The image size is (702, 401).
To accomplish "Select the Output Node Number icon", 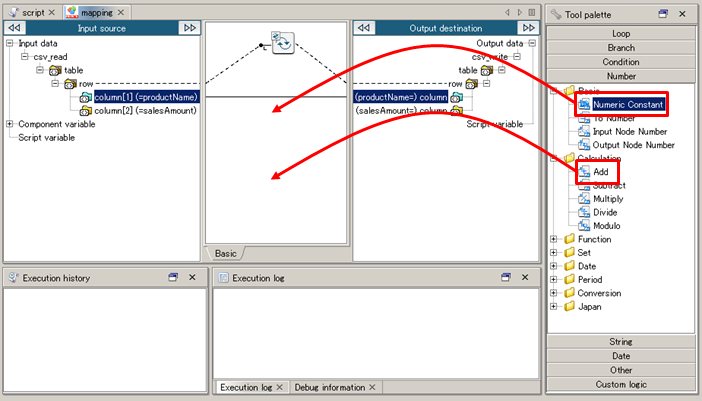I will coord(584,145).
